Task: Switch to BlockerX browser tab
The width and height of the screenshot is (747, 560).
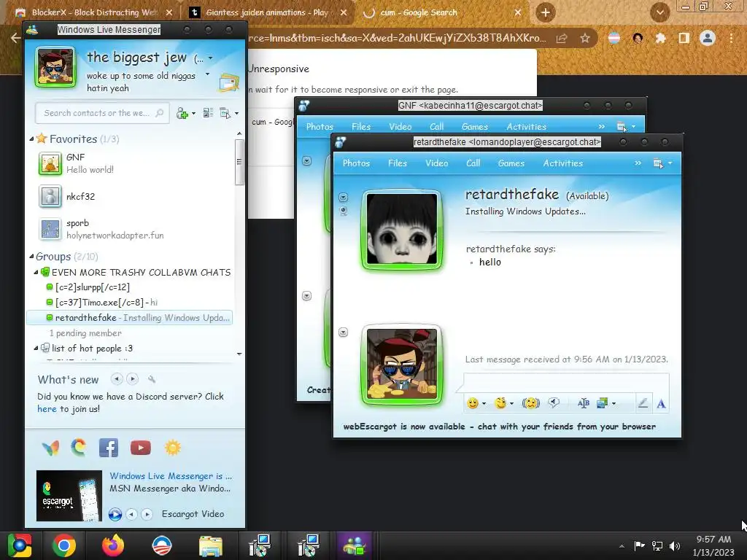Action: click(94, 12)
